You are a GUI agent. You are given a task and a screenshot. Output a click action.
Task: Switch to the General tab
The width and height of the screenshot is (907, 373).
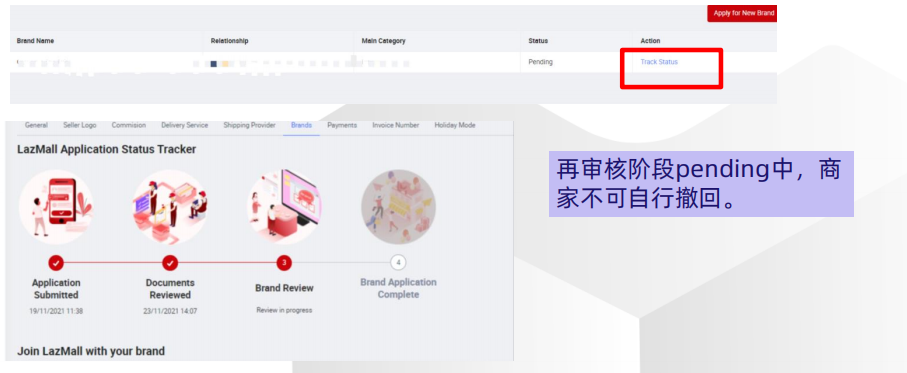click(x=36, y=125)
